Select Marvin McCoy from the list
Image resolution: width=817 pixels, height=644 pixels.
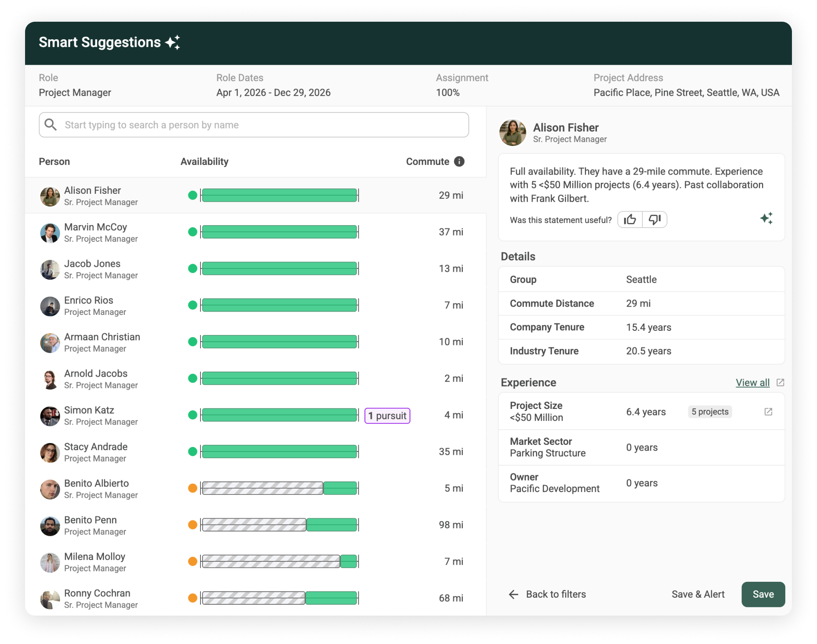click(x=96, y=227)
